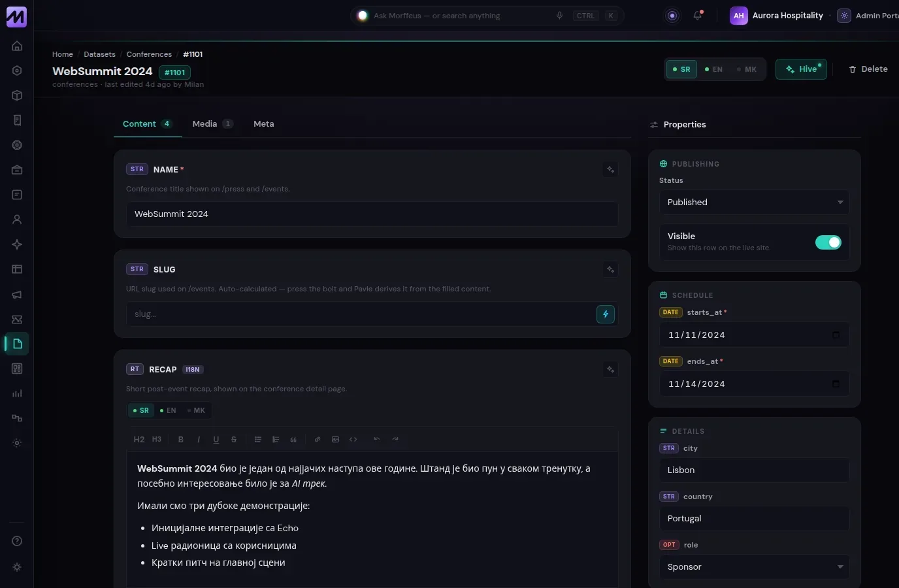The height and width of the screenshot is (588, 899).
Task: Open the bar chart icon in the sidebar
Action: tap(17, 393)
